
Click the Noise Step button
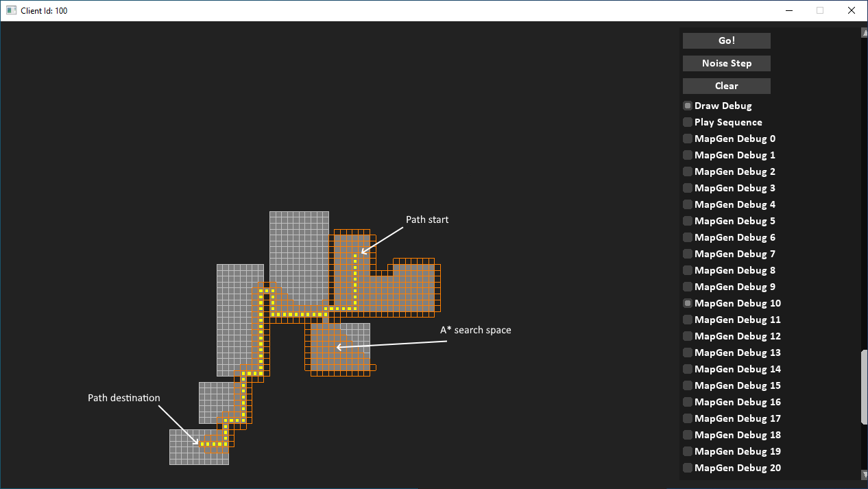click(726, 63)
